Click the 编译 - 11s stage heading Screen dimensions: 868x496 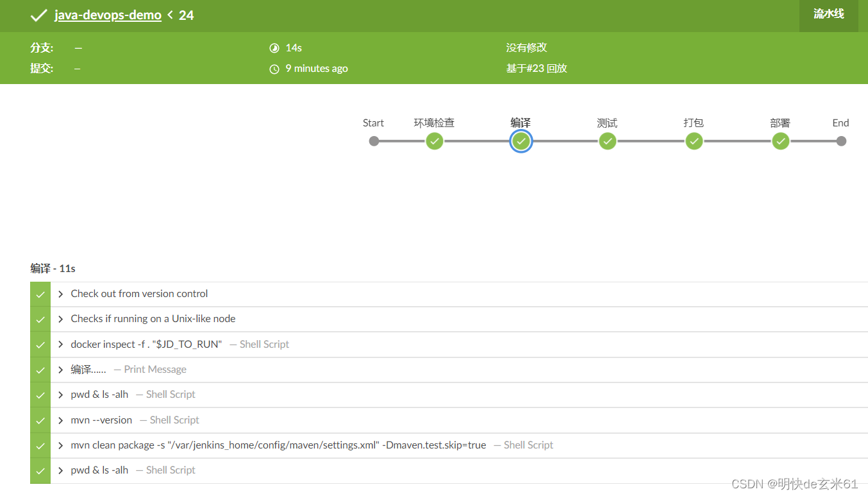[x=53, y=268]
